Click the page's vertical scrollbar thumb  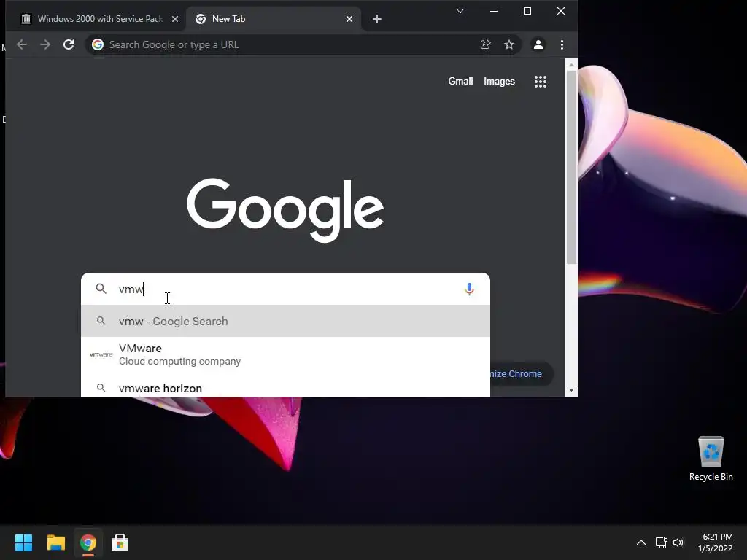click(571, 167)
